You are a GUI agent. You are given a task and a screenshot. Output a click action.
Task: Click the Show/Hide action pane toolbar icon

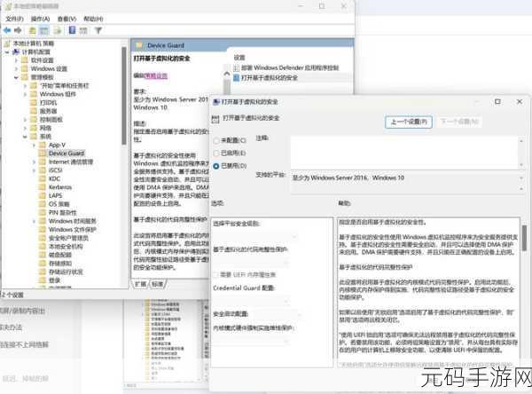83,30
